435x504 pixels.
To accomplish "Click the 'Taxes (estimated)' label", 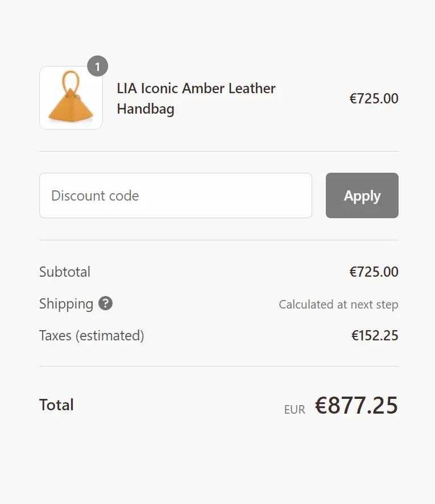I will 92,336.
